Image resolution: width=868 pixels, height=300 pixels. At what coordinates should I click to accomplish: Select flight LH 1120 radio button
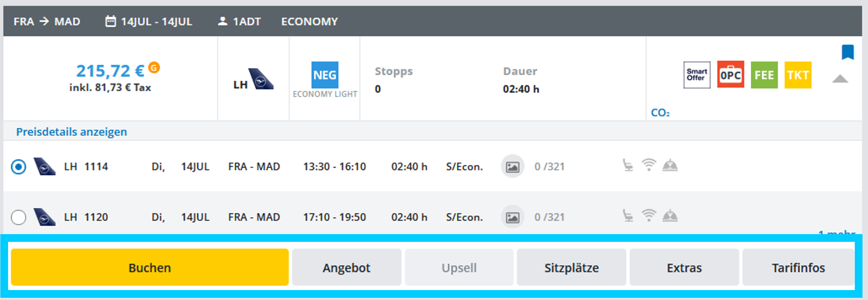click(x=18, y=217)
